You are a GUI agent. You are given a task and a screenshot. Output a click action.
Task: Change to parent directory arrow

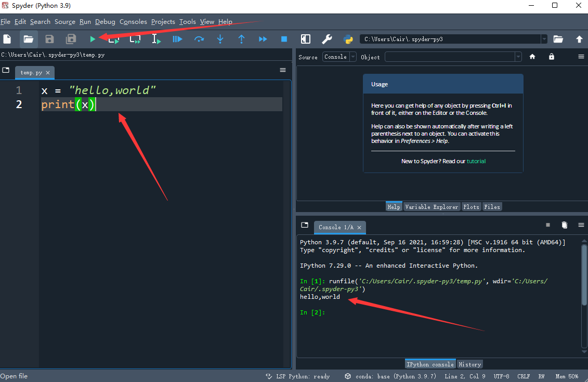click(x=579, y=39)
